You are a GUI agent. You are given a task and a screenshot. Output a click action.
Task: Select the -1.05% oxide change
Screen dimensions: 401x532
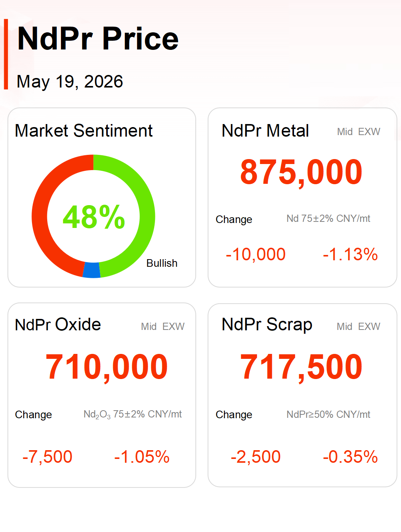point(142,457)
